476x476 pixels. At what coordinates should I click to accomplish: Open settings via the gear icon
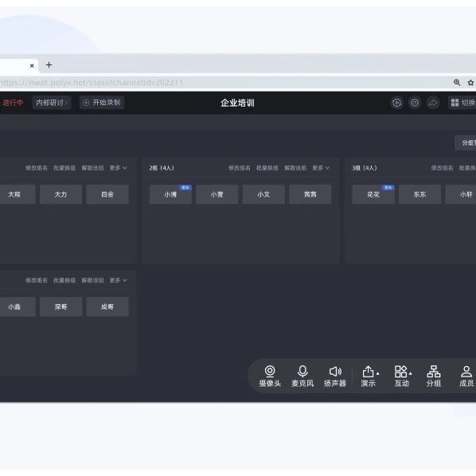pyautogui.click(x=415, y=103)
